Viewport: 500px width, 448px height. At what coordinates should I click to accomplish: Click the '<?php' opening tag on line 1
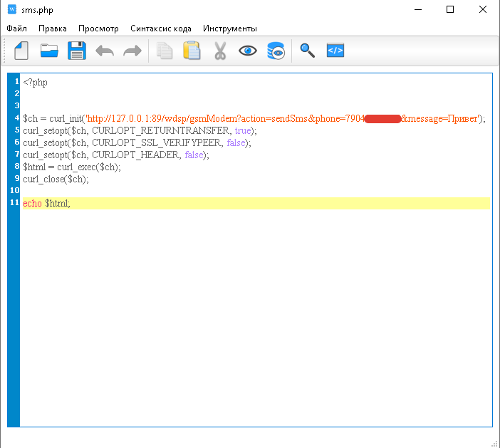35,83
